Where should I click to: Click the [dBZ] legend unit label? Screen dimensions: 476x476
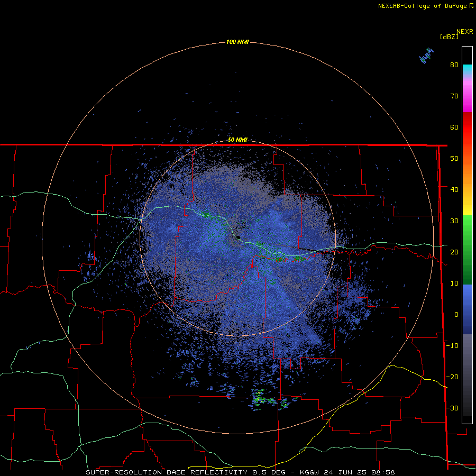pos(449,37)
